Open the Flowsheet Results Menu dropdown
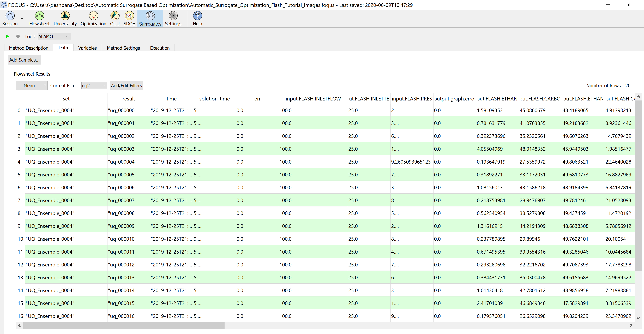 pyautogui.click(x=32, y=85)
